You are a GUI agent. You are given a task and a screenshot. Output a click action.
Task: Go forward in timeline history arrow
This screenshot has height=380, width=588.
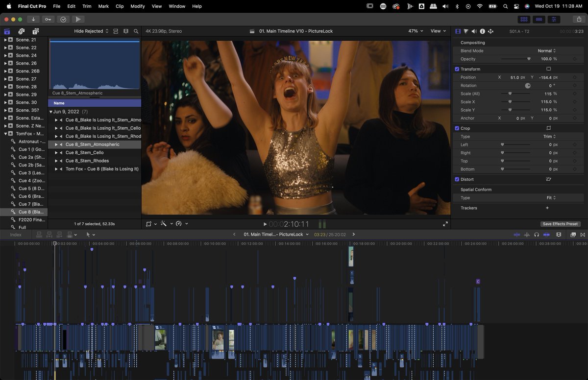click(354, 235)
